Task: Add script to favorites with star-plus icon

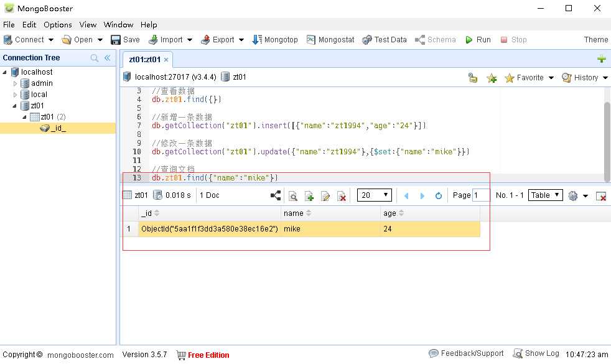Action: (x=492, y=78)
